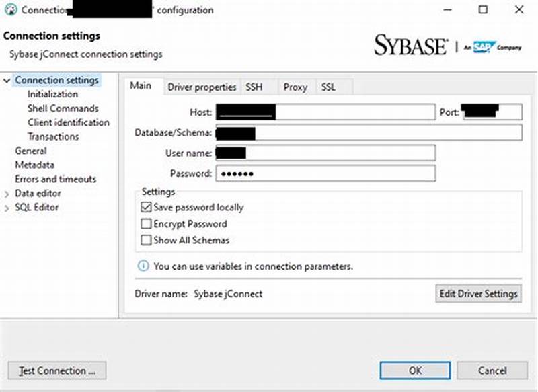538x392 pixels.
Task: Enable Encrypt Password
Action: [x=146, y=224]
